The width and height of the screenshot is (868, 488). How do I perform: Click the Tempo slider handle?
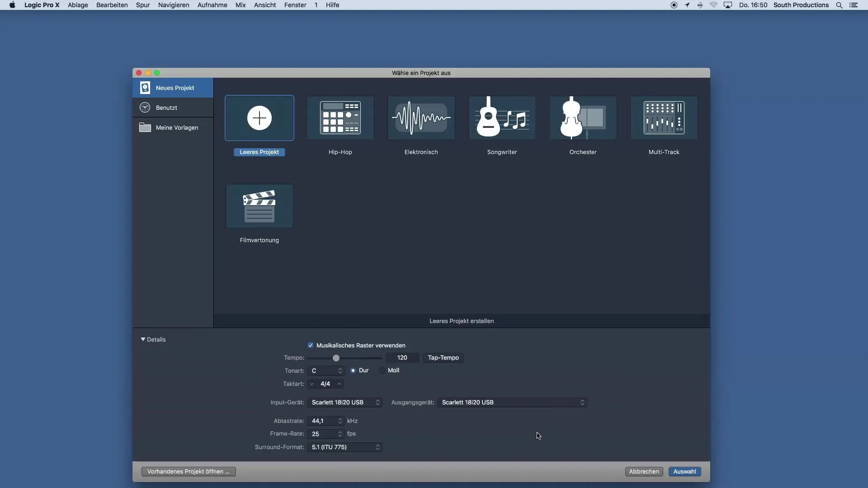(x=336, y=358)
